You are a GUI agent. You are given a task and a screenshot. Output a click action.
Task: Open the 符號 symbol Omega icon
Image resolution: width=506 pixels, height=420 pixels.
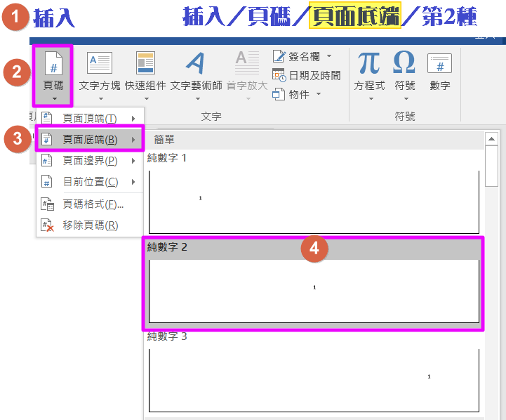point(404,63)
